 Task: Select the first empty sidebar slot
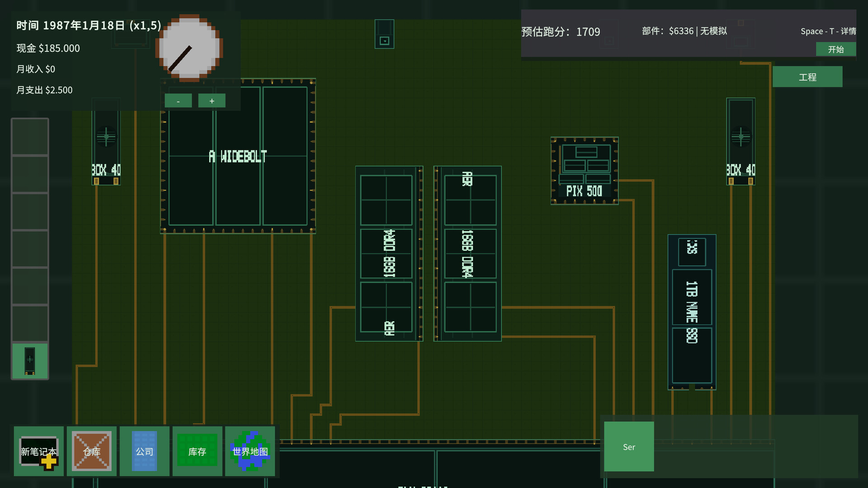[x=30, y=137]
